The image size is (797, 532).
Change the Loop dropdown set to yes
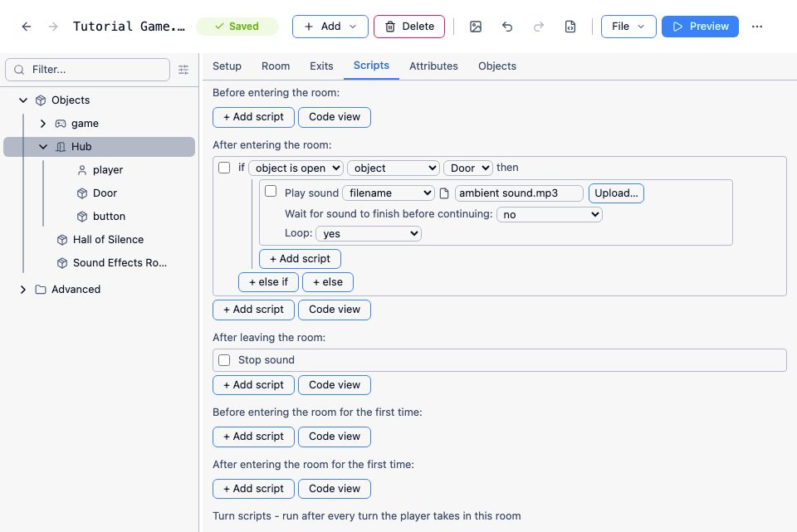click(369, 234)
